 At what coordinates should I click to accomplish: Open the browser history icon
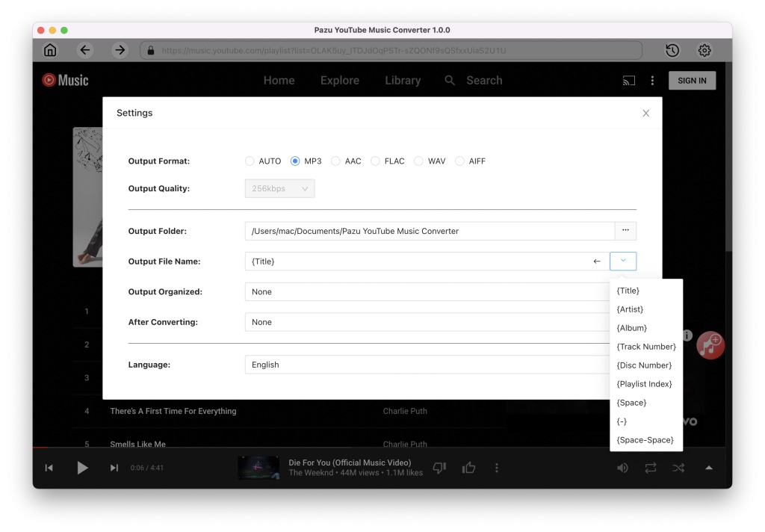click(672, 50)
